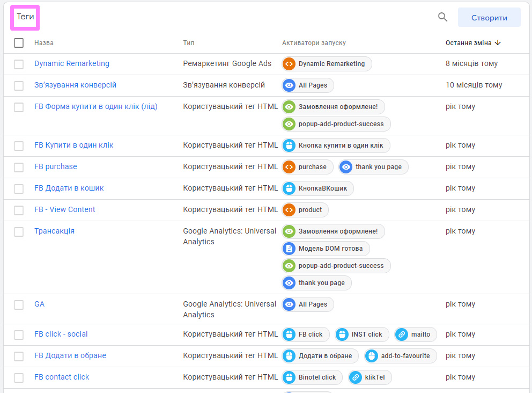The image size is (532, 393).
Task: Click the orange Dynamic Remarketing trigger icon
Action: (x=289, y=64)
